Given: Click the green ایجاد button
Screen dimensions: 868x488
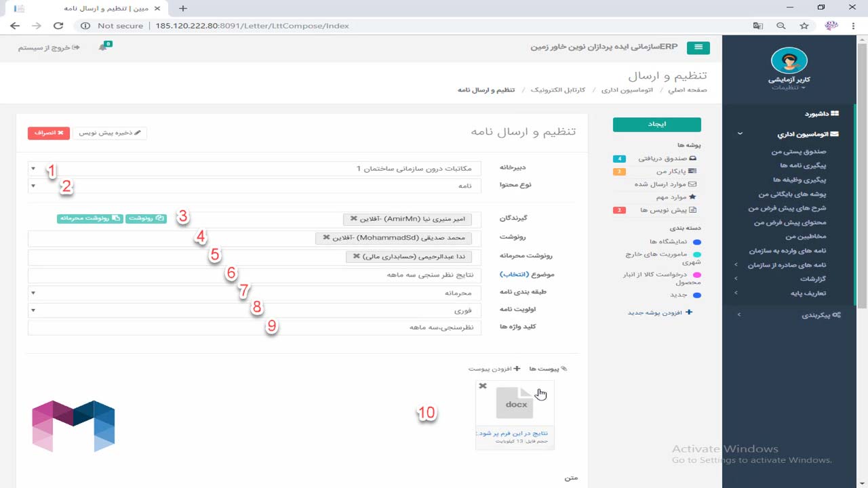Looking at the screenshot, I should 656,125.
